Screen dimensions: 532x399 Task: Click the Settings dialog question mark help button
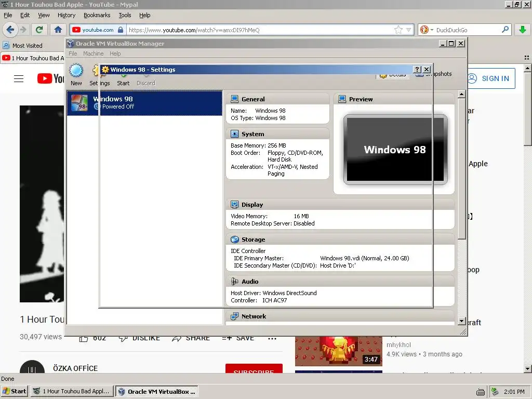coord(417,69)
